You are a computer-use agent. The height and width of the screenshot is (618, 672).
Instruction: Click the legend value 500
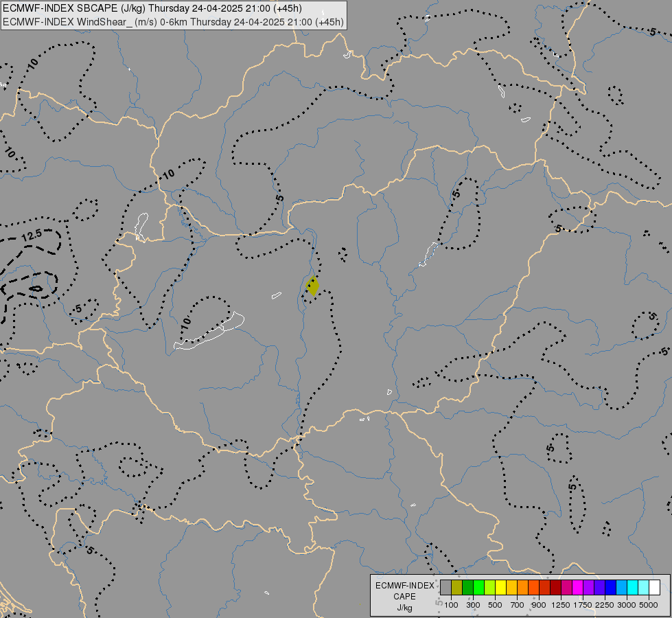coord(495,605)
